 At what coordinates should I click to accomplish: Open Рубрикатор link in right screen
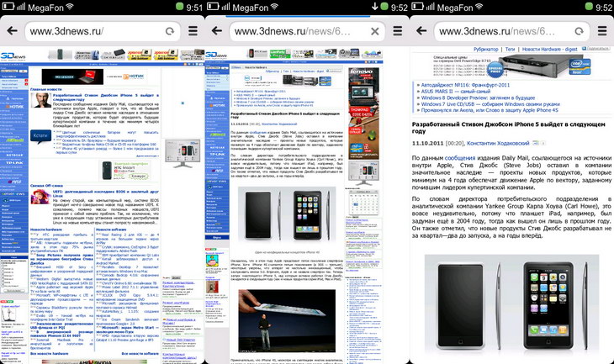(485, 50)
